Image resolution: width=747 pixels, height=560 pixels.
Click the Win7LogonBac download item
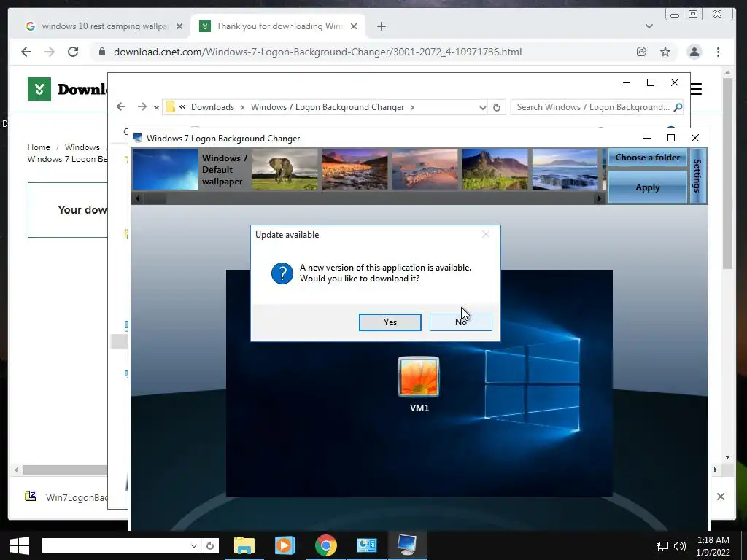[x=66, y=497]
